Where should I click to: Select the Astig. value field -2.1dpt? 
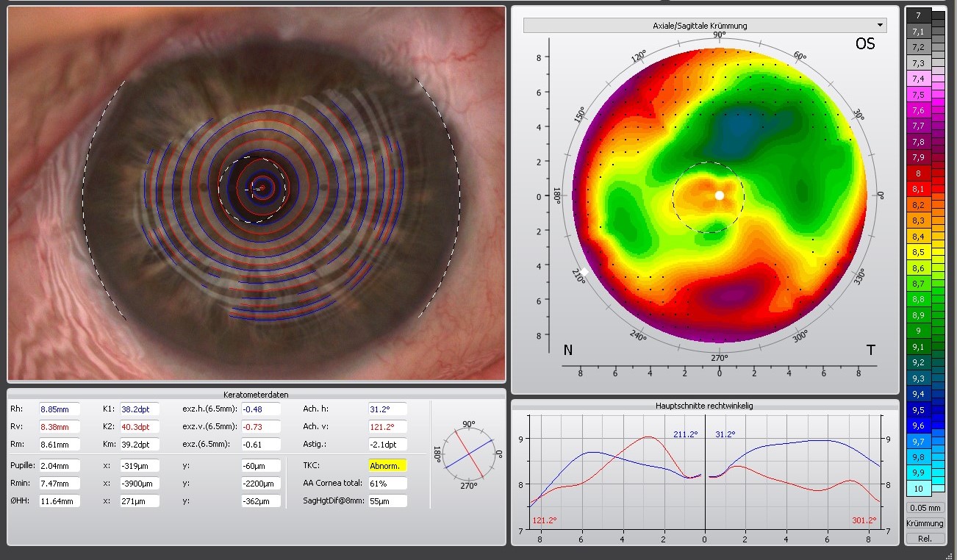click(387, 445)
